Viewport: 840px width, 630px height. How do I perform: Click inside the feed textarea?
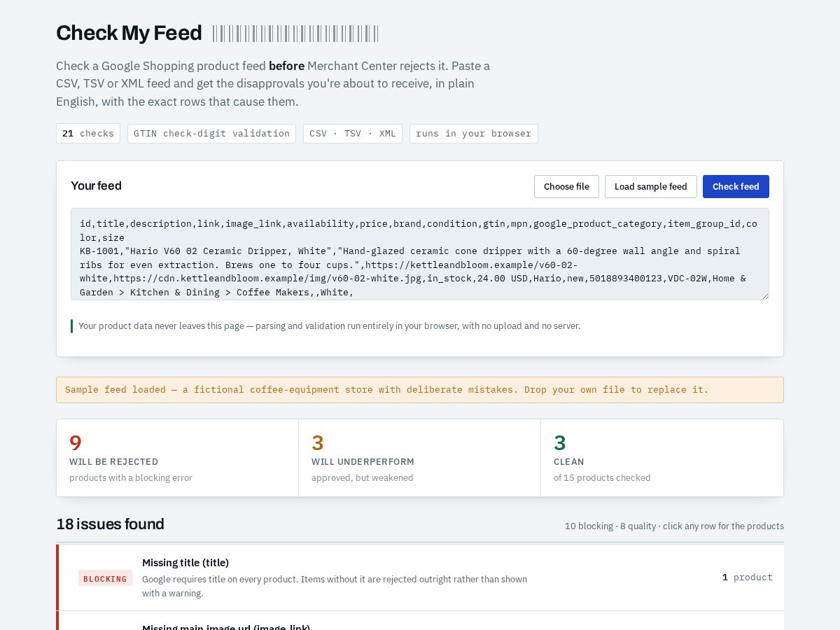point(420,254)
